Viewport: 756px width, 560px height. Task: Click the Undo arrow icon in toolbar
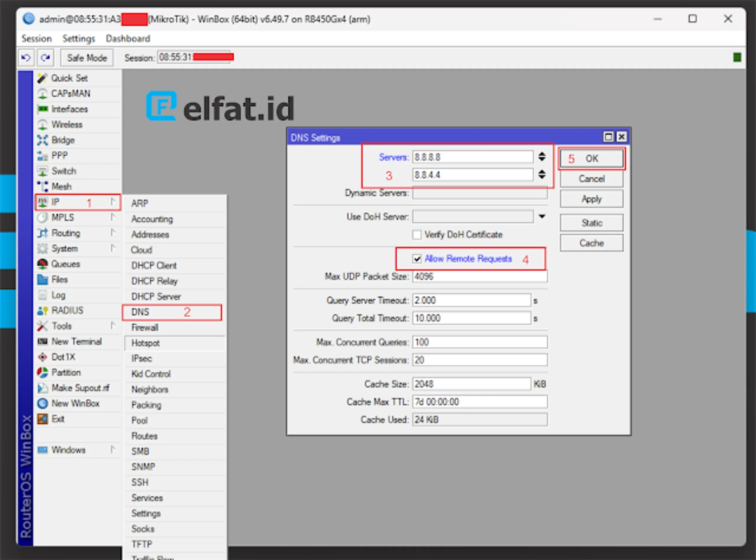click(26, 58)
